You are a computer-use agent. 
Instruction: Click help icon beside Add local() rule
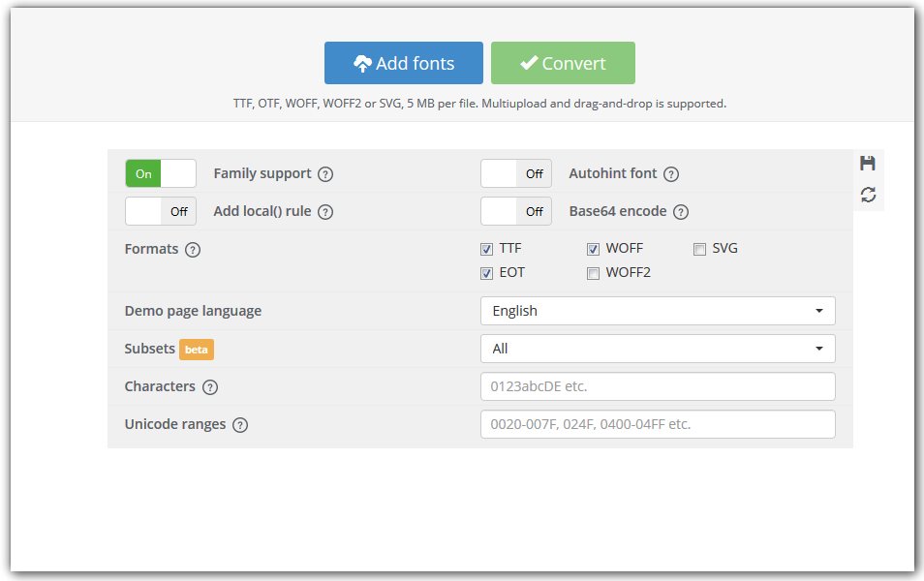coord(325,211)
